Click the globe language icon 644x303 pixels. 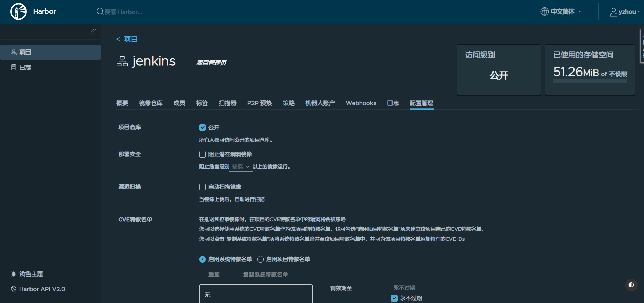pyautogui.click(x=544, y=12)
